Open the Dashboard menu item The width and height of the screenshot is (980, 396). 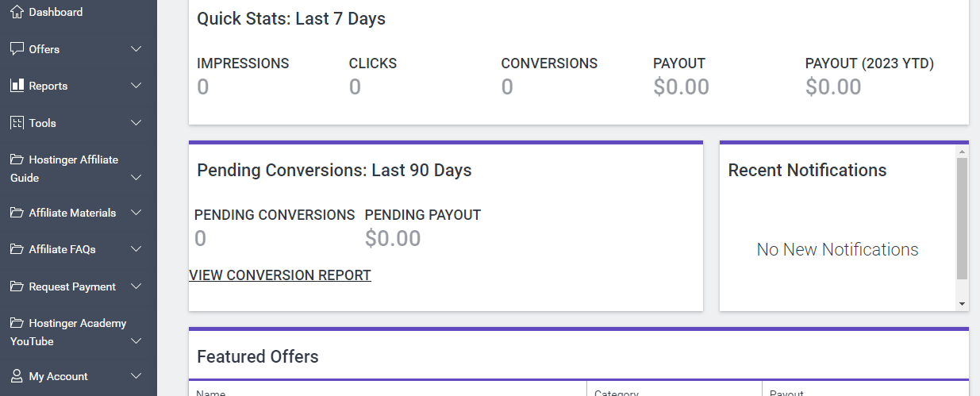pos(56,12)
